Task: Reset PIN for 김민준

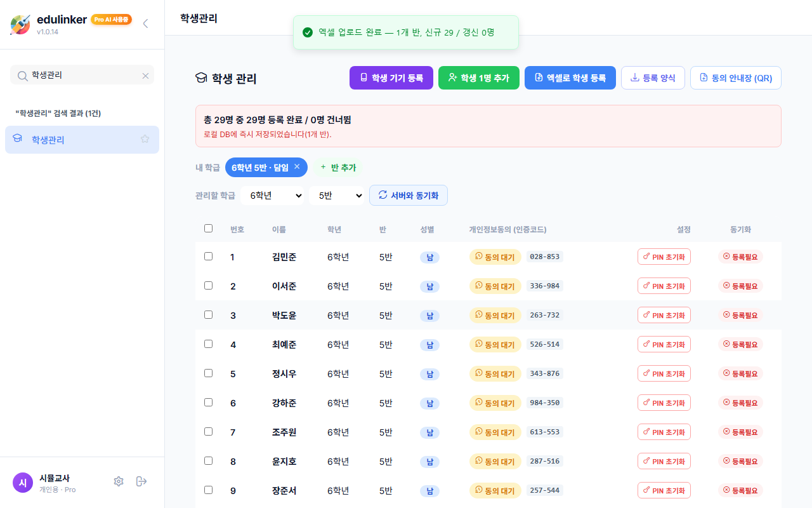Action: (664, 257)
